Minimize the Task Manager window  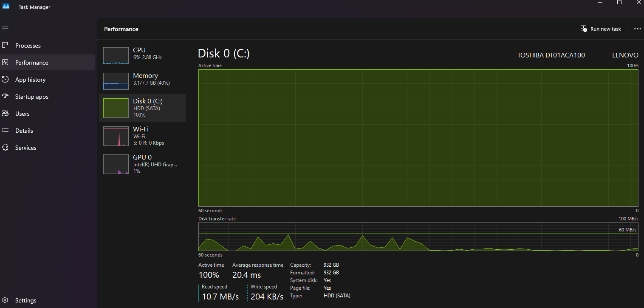click(600, 3)
